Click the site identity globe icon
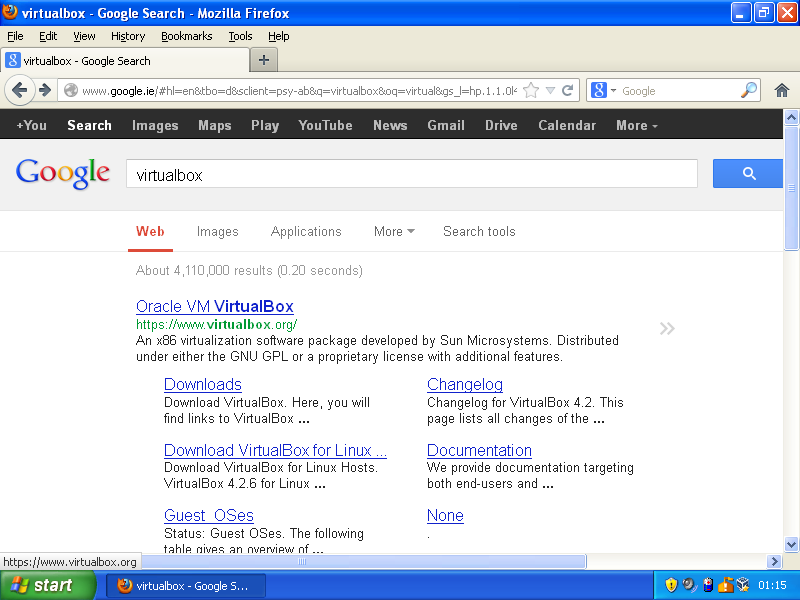This screenshot has height=600, width=800. tap(71, 91)
